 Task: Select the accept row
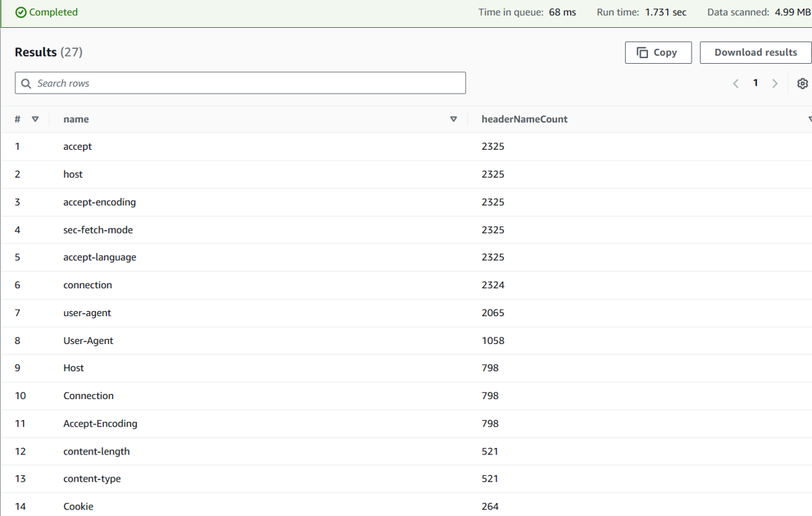tap(77, 146)
